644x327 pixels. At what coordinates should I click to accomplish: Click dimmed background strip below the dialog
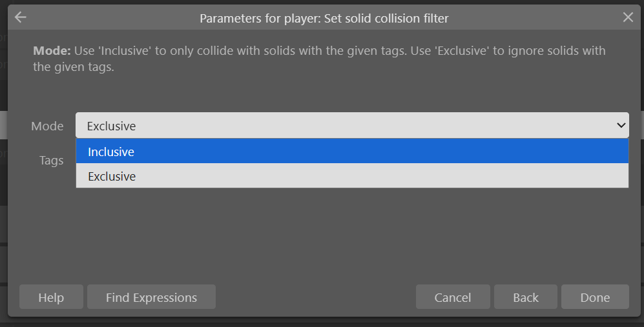pyautogui.click(x=322, y=322)
